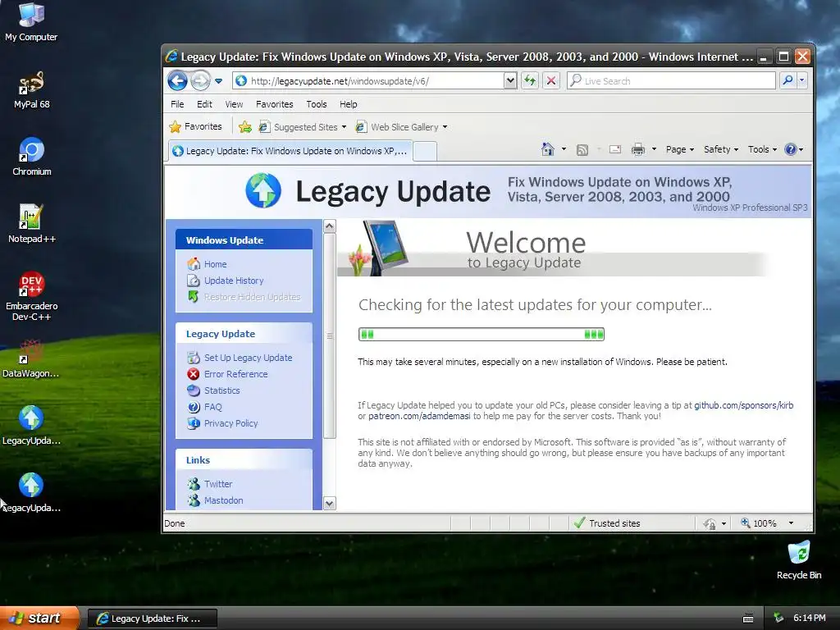Open the github.com/sponsors/kirb link
The width and height of the screenshot is (840, 630).
click(743, 405)
